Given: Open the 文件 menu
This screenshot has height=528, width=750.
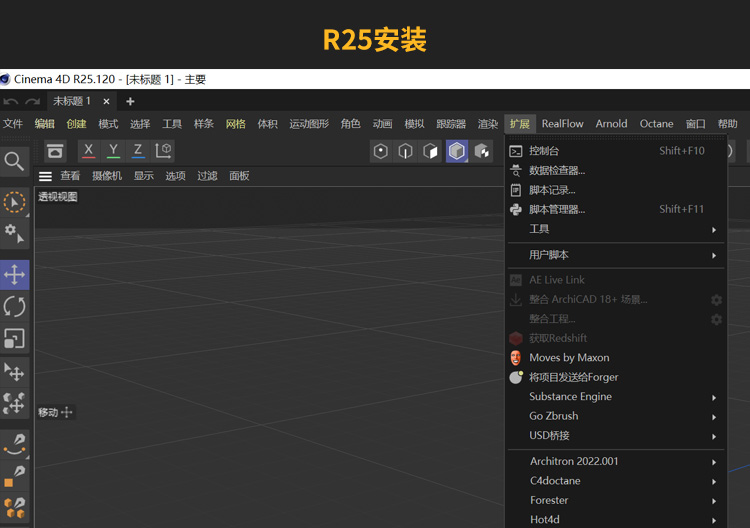Looking at the screenshot, I should 13,124.
